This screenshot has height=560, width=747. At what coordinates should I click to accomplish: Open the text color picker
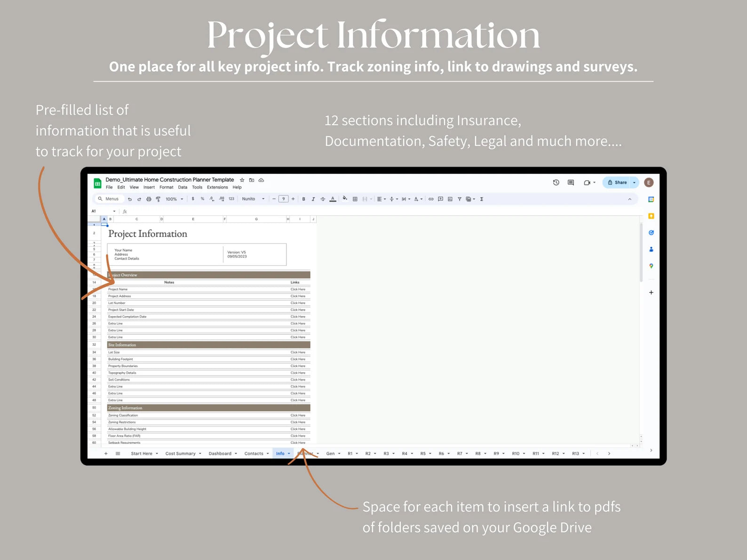click(333, 199)
